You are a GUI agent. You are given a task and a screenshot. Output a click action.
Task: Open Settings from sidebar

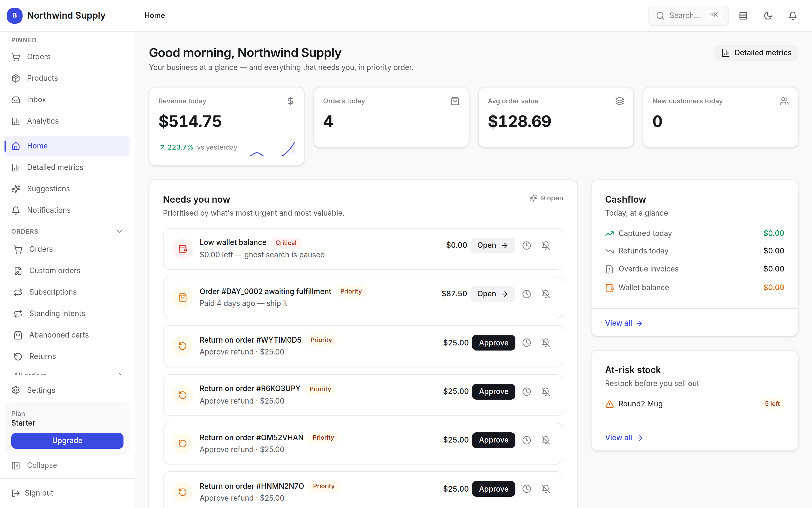(x=67, y=390)
